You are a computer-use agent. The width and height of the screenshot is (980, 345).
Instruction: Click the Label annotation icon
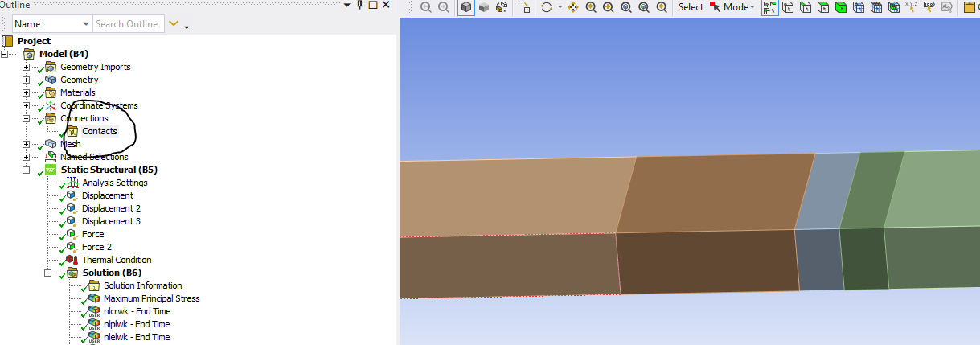point(947,7)
